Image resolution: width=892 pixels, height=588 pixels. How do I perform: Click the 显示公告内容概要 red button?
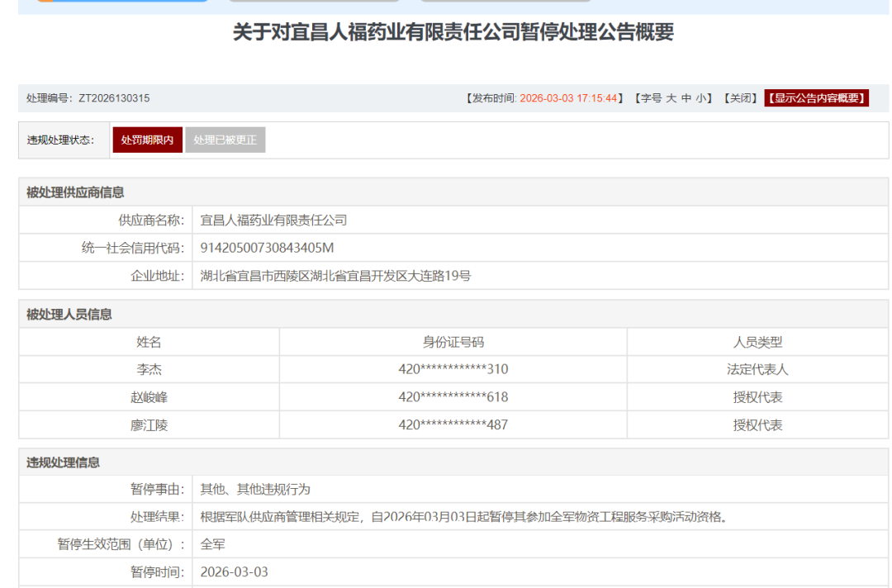pyautogui.click(x=816, y=97)
